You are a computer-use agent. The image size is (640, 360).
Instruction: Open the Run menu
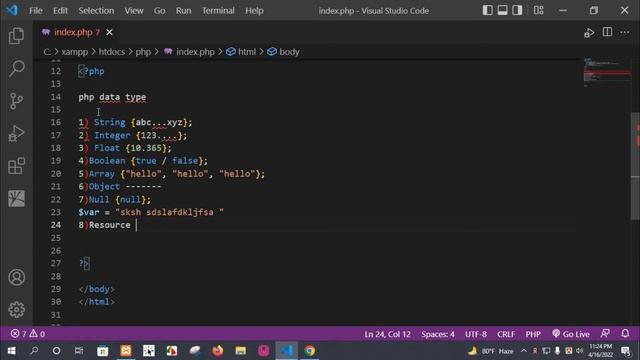183,11
